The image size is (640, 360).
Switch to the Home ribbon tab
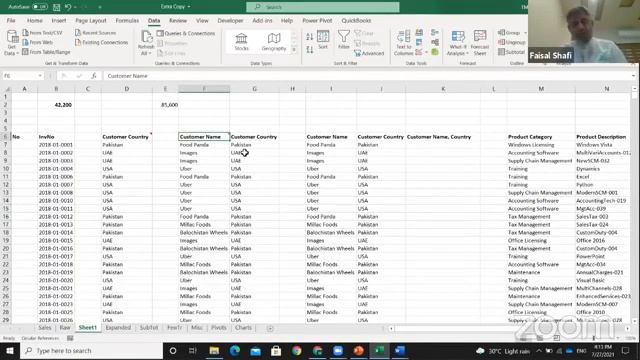[x=35, y=20]
